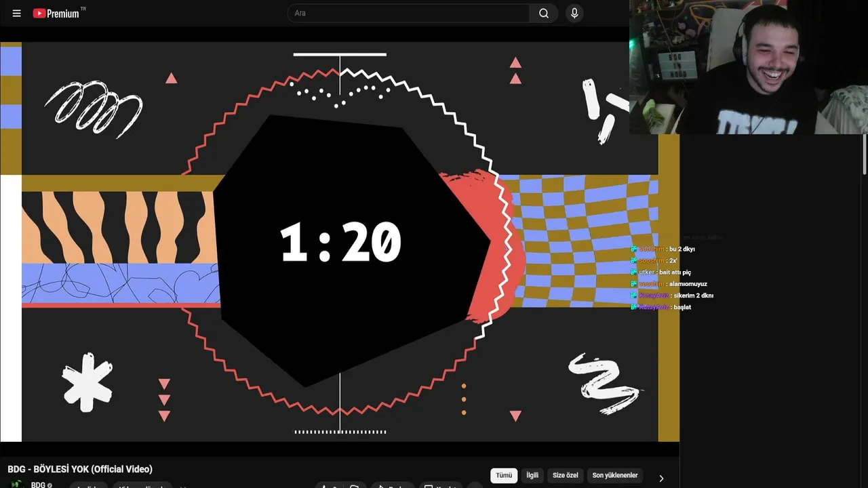Click chat message "bait attı piç"
Image resolution: width=868 pixels, height=488 pixels.
(675, 272)
